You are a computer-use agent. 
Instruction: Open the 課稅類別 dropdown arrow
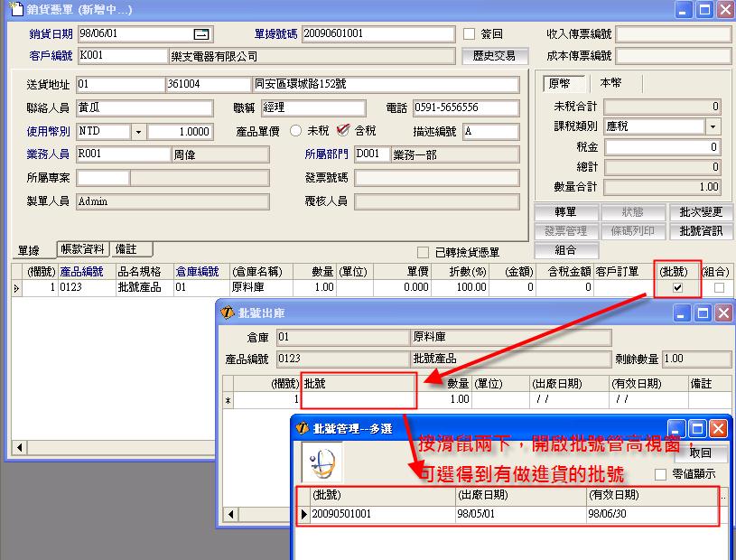713,126
